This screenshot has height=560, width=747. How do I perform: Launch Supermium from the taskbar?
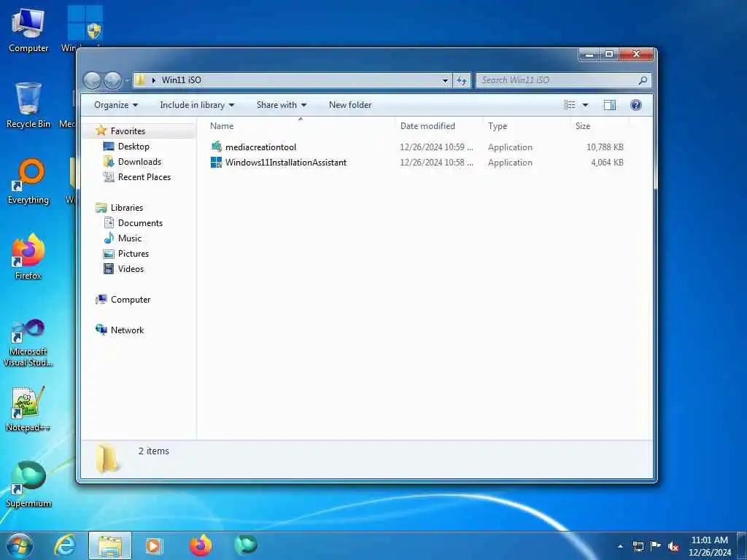pos(246,545)
